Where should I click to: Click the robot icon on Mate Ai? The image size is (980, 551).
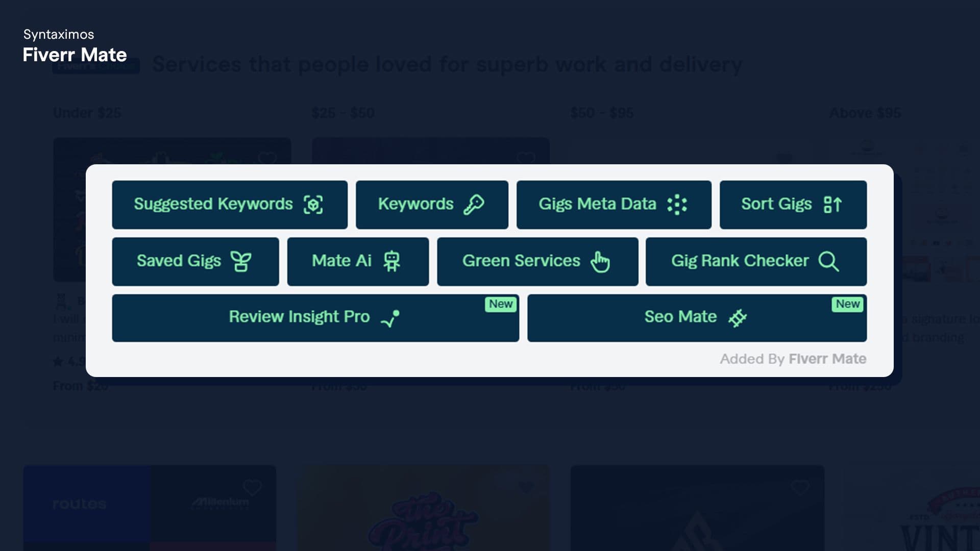click(391, 261)
